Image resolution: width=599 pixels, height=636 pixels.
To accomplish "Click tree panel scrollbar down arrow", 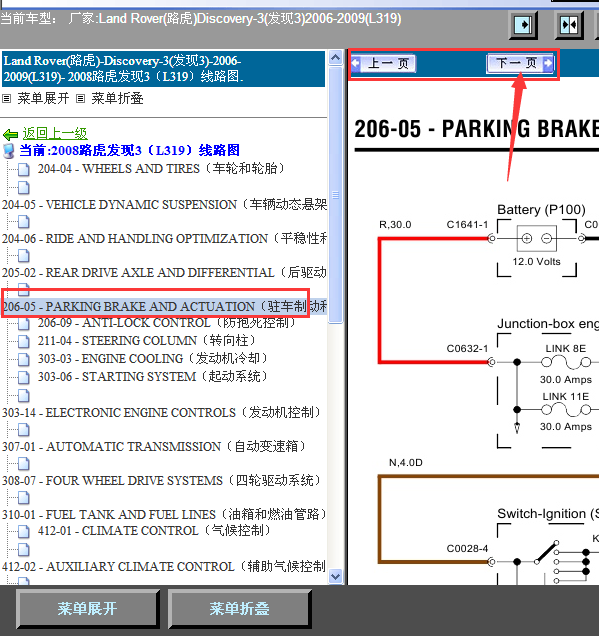I will pos(335,576).
